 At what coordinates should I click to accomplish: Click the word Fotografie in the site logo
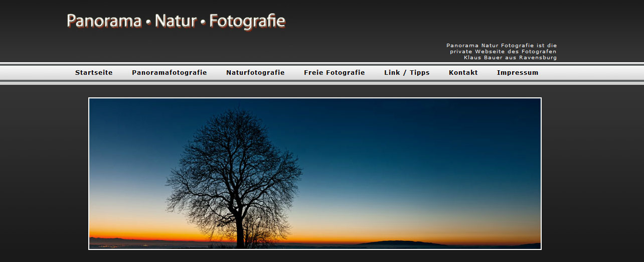point(247,21)
